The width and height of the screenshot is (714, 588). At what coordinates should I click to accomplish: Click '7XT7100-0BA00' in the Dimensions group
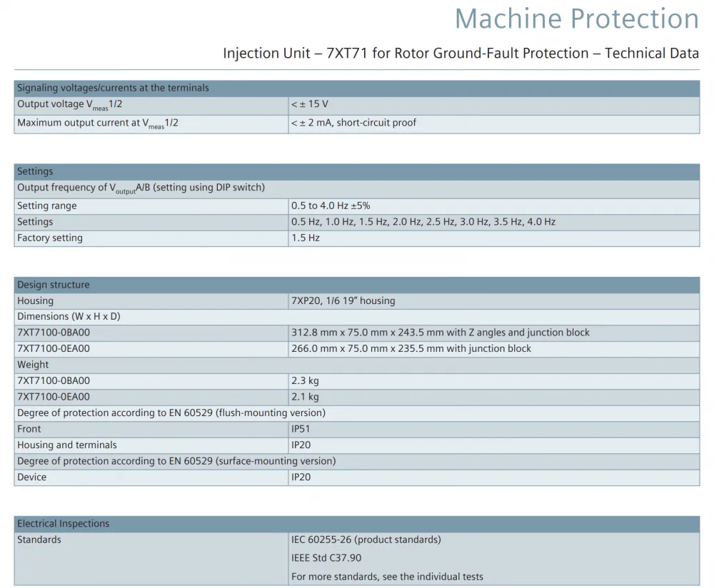click(x=54, y=333)
